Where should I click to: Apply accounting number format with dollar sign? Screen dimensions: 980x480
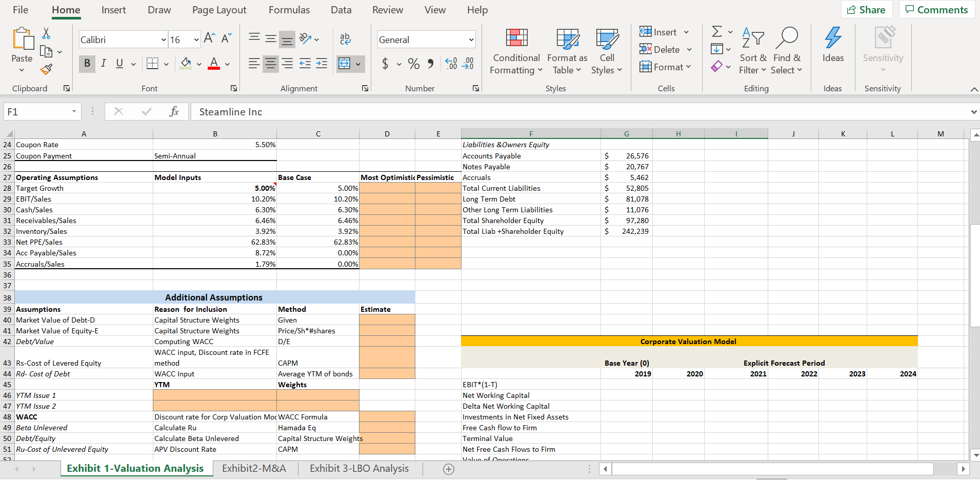(x=385, y=64)
